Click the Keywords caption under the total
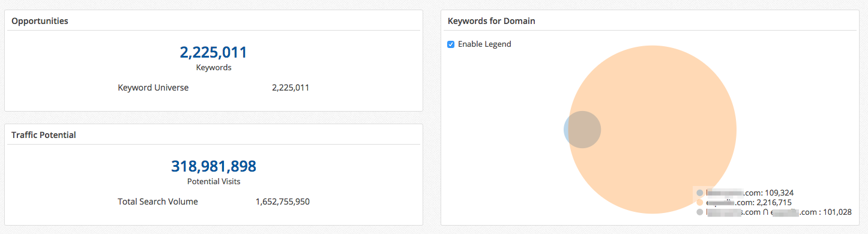Viewport: 868px width, 234px height. [x=214, y=67]
